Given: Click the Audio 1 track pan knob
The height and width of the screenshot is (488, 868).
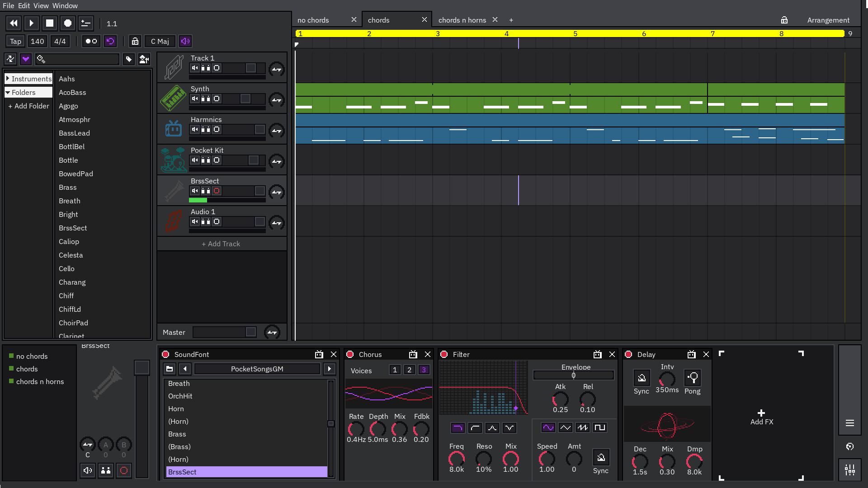Looking at the screenshot, I should [x=276, y=222].
